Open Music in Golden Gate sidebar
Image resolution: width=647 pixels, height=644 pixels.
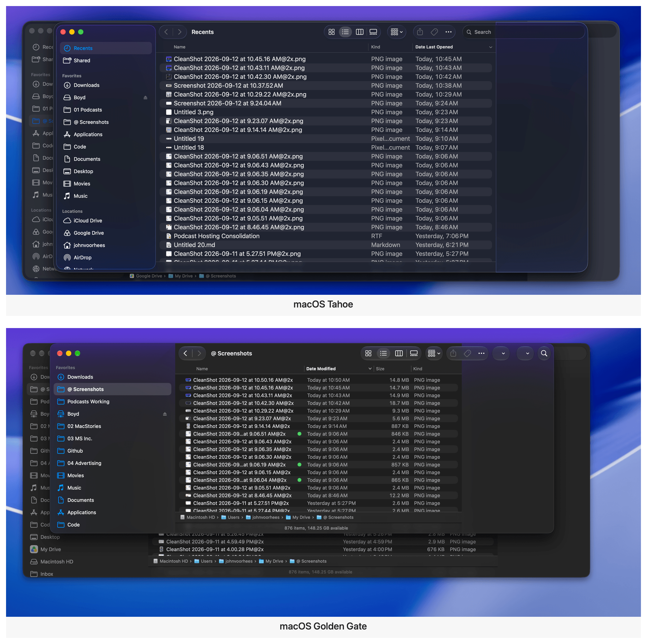[112, 488]
